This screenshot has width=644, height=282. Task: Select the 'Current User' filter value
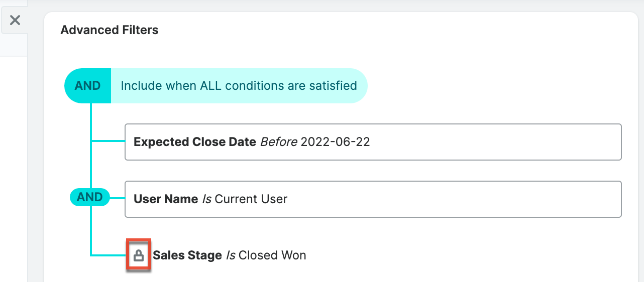point(251,199)
